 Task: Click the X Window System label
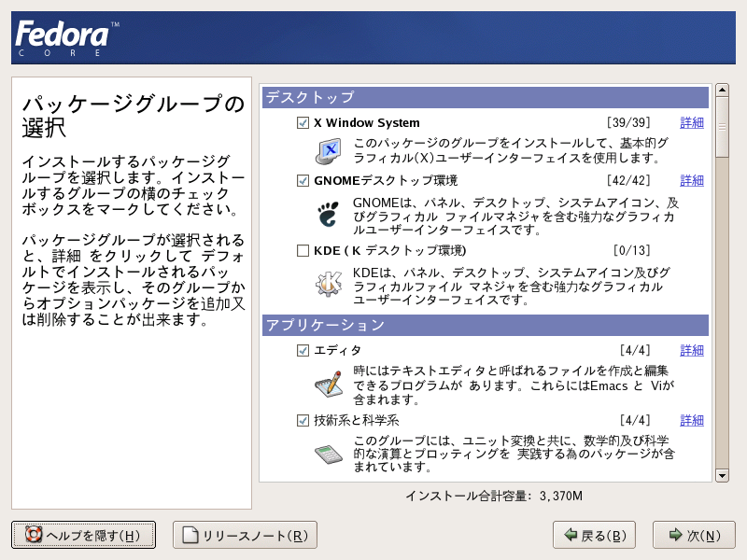[x=367, y=123]
